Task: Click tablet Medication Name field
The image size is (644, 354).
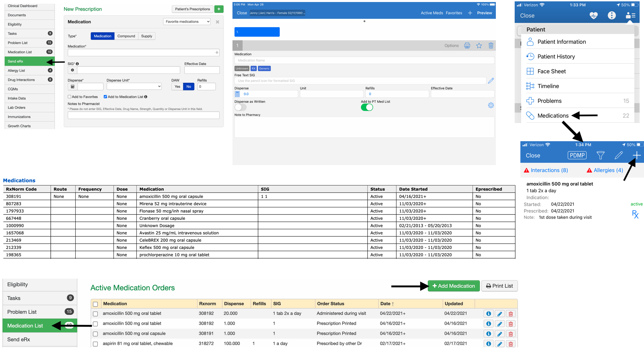Action: pos(364,61)
